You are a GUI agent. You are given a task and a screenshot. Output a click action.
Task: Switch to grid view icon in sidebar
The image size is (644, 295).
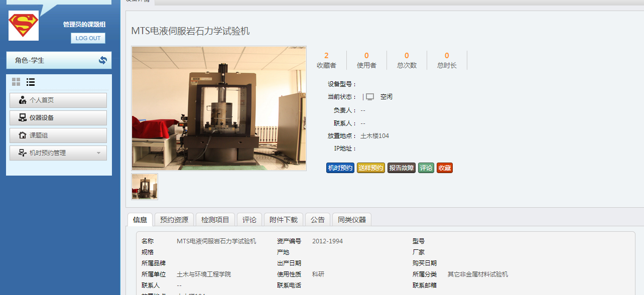(16, 82)
